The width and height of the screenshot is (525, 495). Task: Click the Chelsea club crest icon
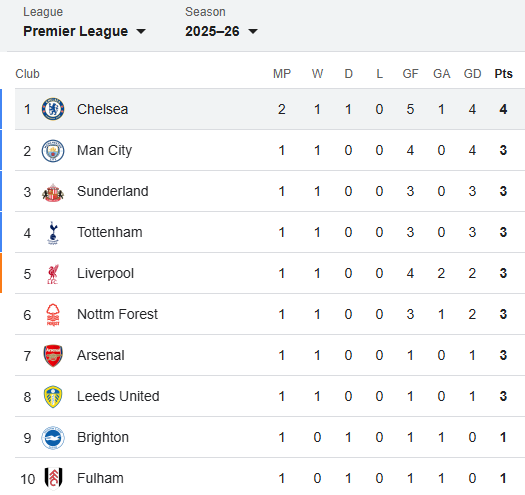(x=53, y=109)
